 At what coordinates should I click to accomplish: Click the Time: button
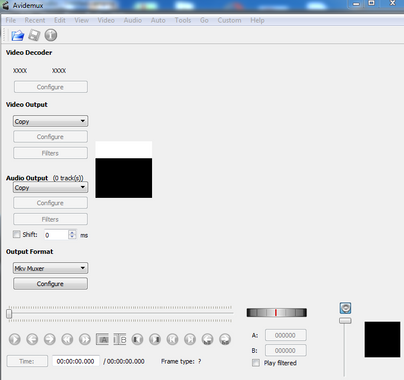(27, 361)
